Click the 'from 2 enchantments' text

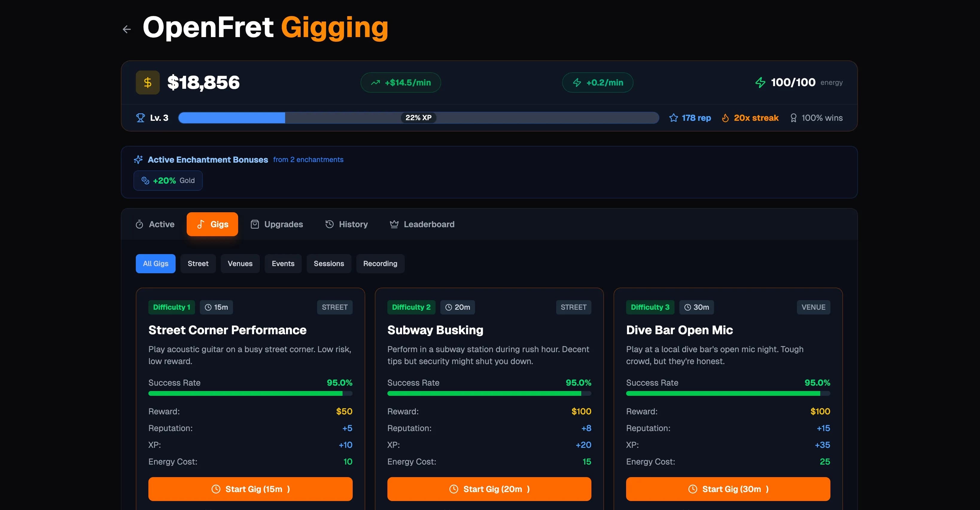[x=308, y=160]
